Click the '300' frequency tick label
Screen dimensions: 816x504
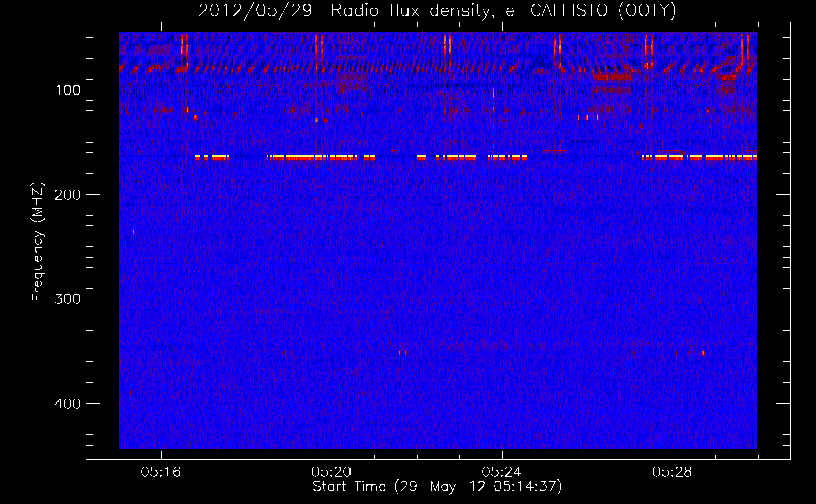[x=68, y=299]
